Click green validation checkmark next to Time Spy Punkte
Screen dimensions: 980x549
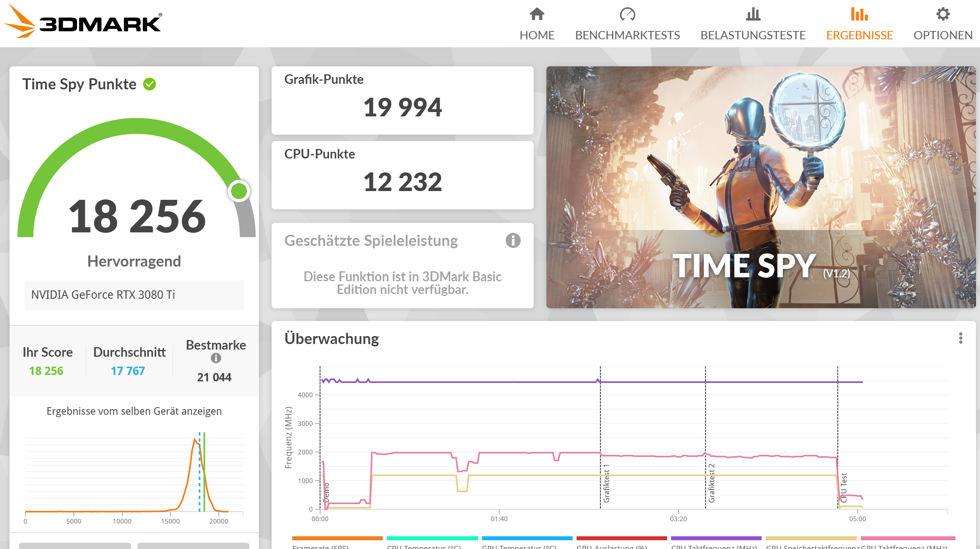[x=150, y=84]
